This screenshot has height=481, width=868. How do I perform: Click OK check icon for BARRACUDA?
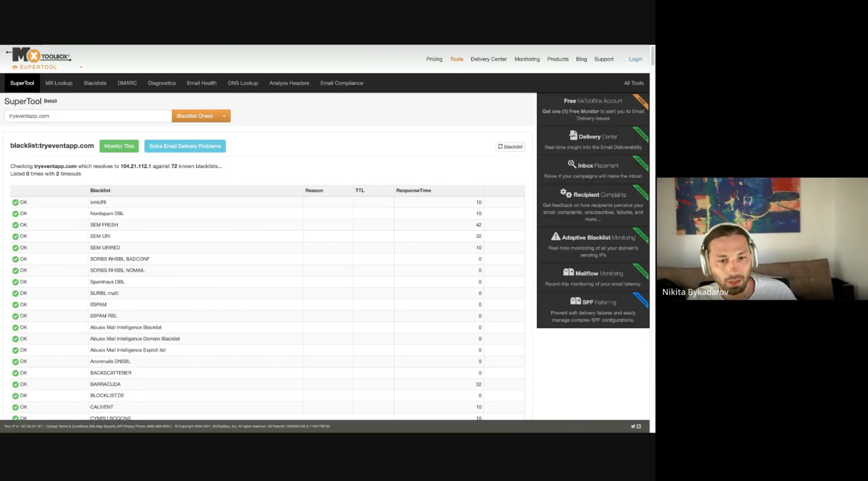(x=15, y=385)
